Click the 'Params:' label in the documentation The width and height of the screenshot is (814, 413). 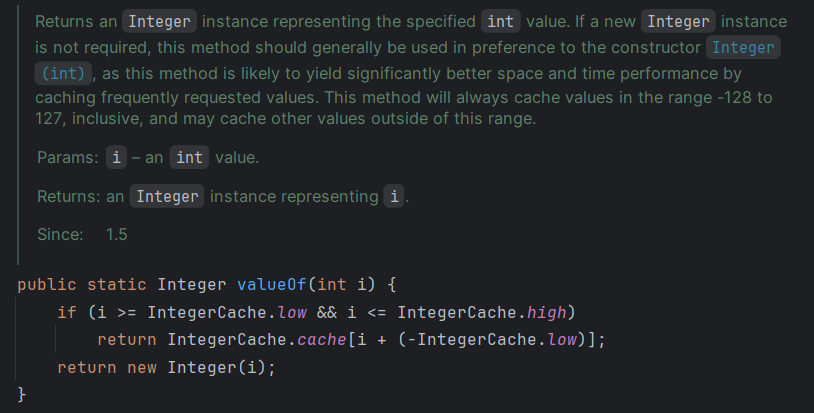coord(66,158)
